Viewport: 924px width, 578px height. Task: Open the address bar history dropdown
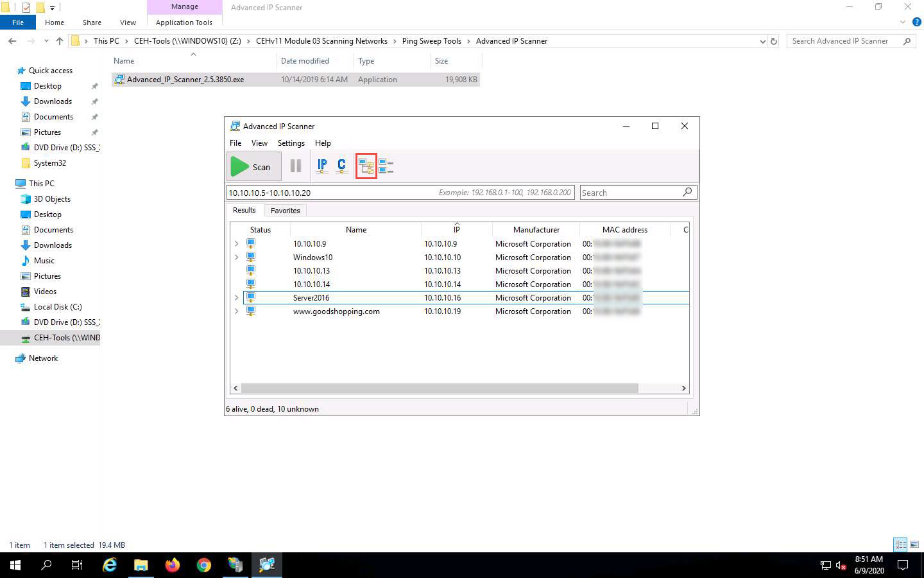click(762, 41)
